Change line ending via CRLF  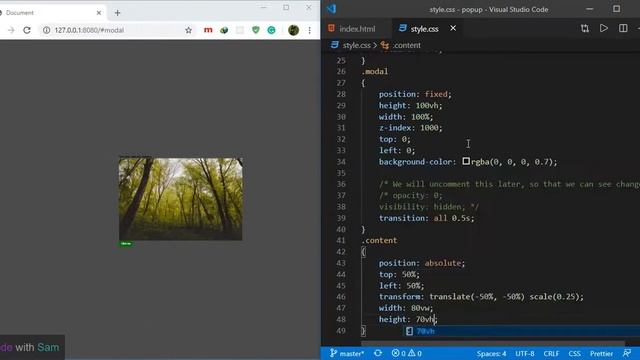tap(551, 353)
